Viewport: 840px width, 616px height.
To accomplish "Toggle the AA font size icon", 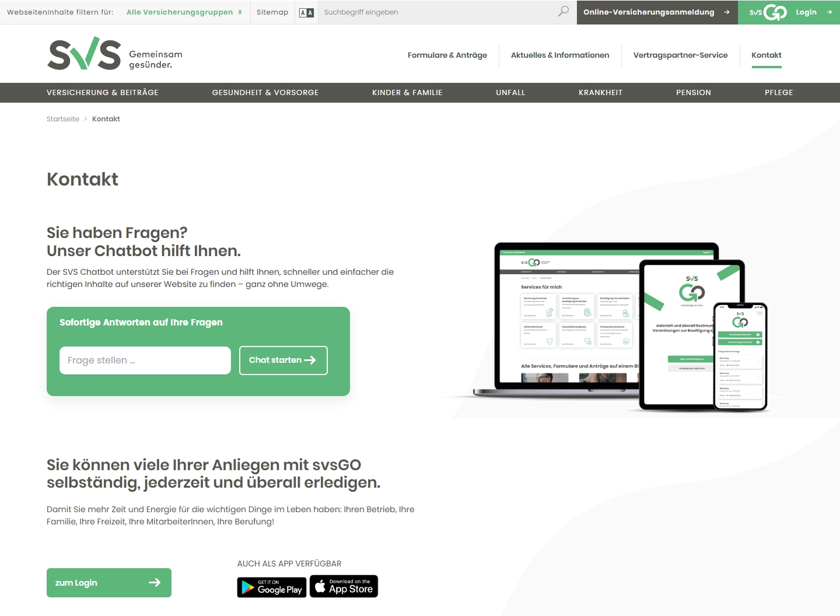I will pos(306,12).
